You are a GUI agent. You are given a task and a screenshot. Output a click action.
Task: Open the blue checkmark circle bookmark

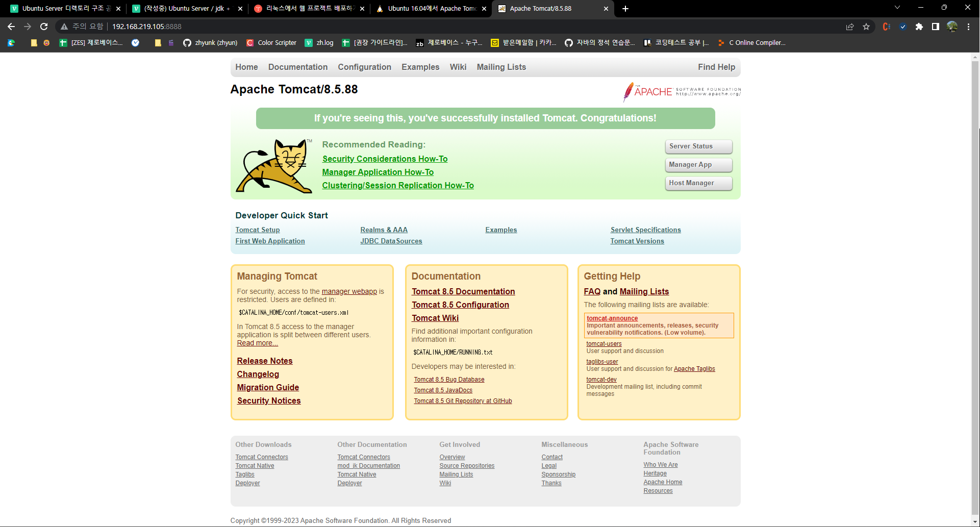[x=135, y=43]
